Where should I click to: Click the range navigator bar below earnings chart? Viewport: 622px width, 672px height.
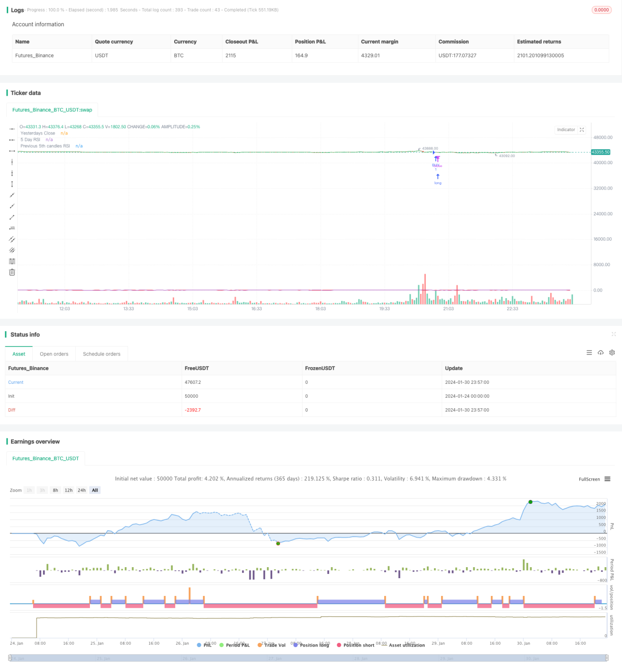(x=308, y=658)
